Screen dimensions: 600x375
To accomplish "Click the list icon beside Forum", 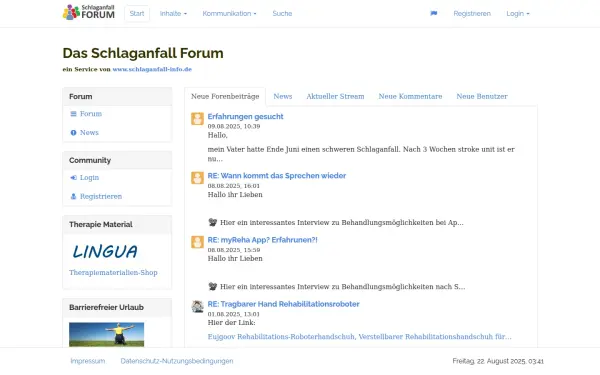I will point(73,114).
